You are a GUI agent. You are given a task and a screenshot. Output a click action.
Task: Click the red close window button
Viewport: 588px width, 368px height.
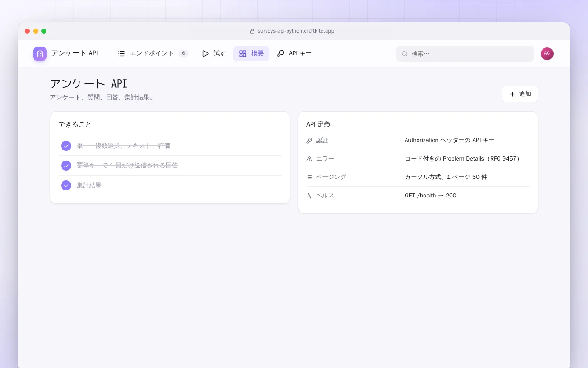click(x=28, y=31)
